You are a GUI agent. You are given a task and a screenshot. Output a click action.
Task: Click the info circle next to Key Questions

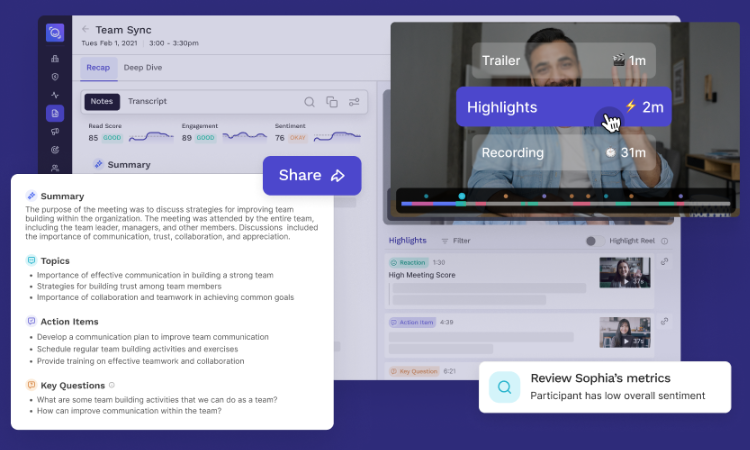tap(111, 385)
